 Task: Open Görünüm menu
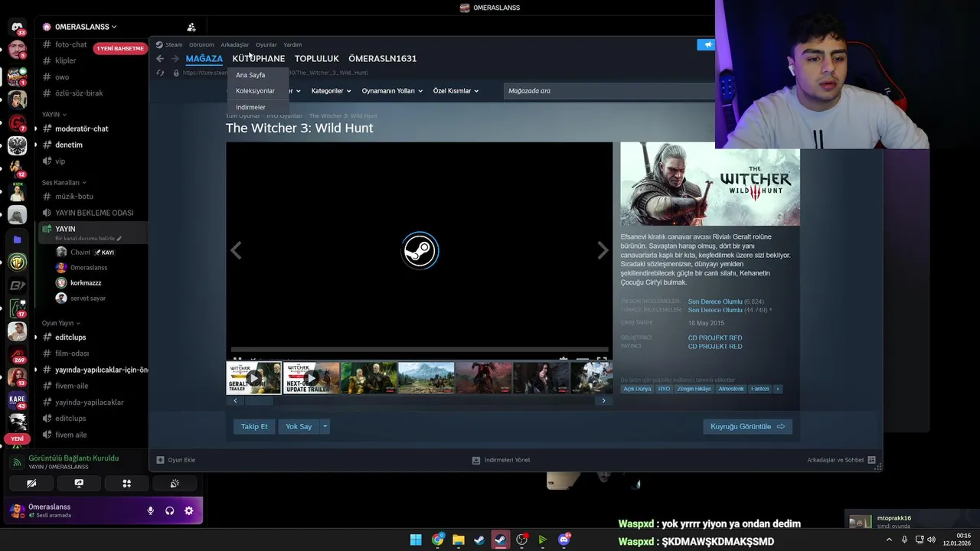201,44
